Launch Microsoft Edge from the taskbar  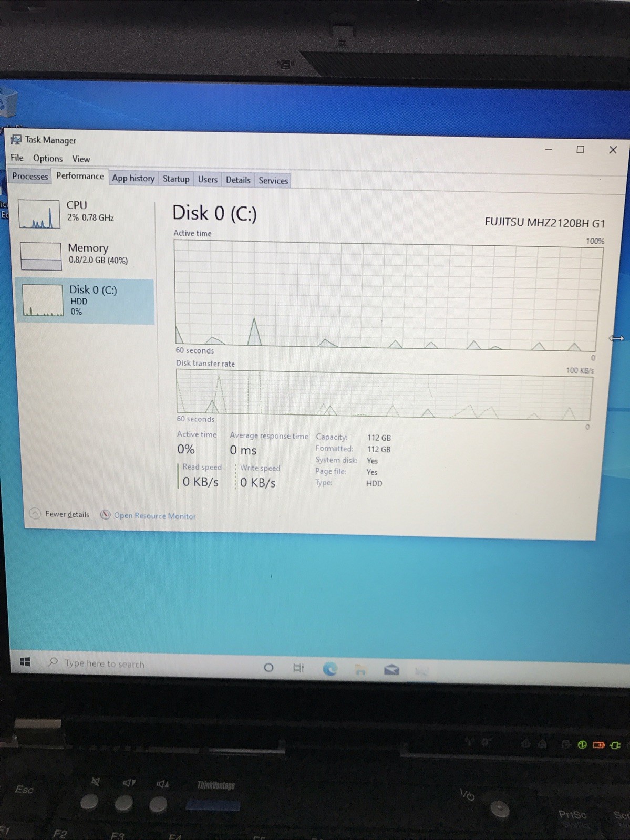click(x=330, y=669)
